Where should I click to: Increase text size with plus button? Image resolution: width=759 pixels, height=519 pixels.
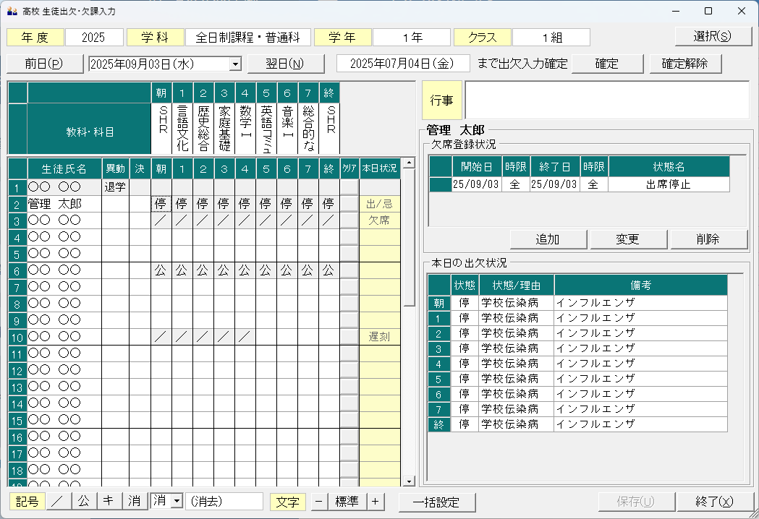point(376,501)
